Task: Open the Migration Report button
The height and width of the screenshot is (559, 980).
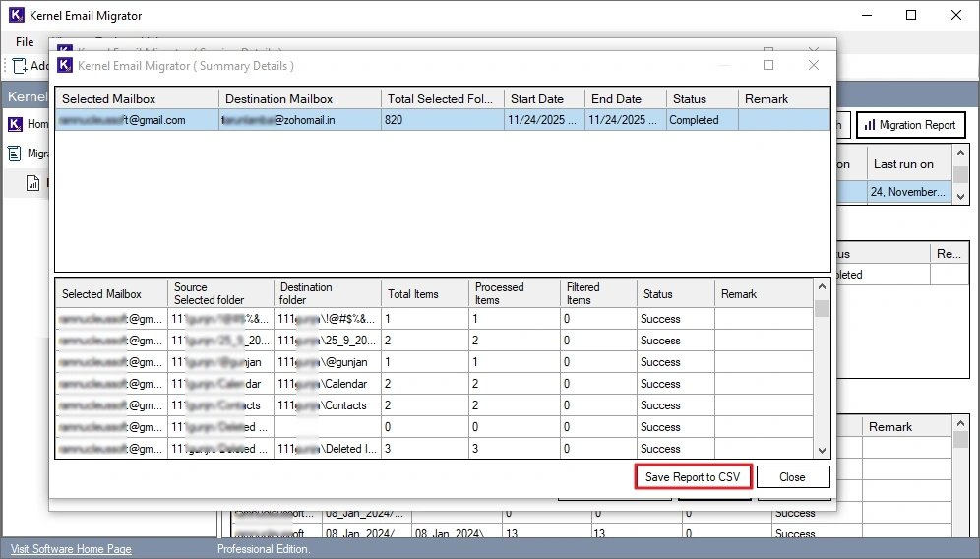Action: pos(909,125)
